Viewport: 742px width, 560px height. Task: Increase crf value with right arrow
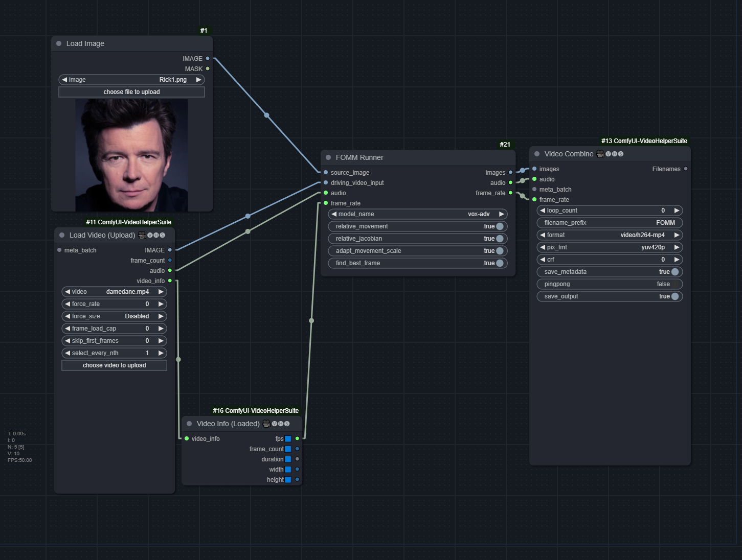677,260
